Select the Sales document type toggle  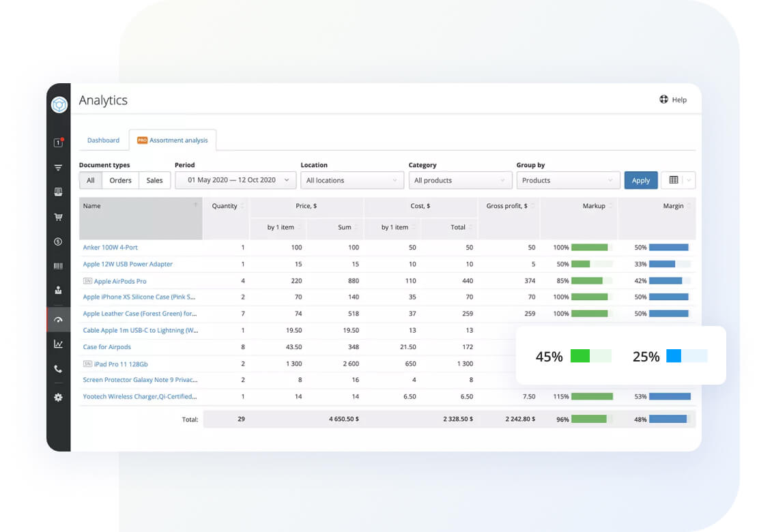click(x=154, y=180)
